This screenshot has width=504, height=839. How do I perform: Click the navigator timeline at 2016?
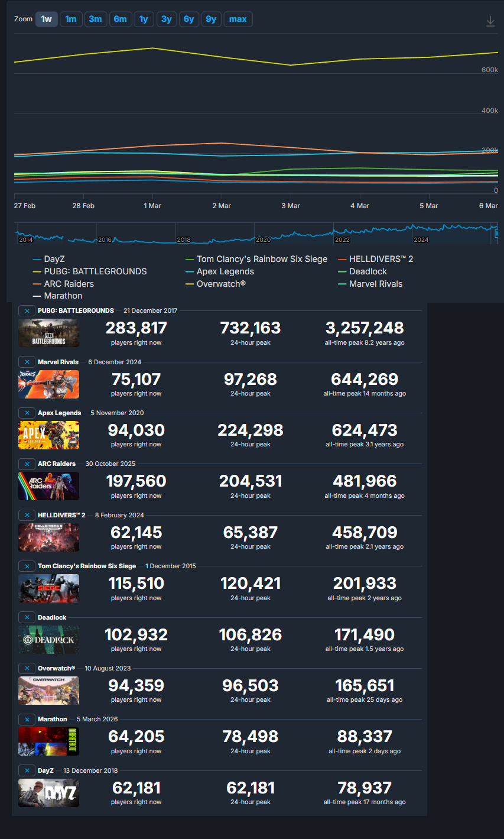pos(105,239)
